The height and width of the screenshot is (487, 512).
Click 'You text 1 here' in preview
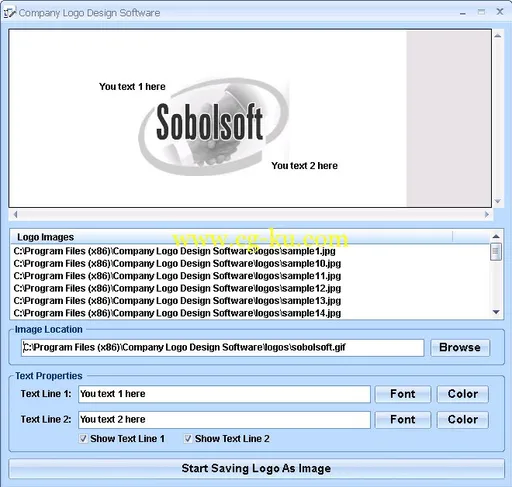pyautogui.click(x=132, y=87)
